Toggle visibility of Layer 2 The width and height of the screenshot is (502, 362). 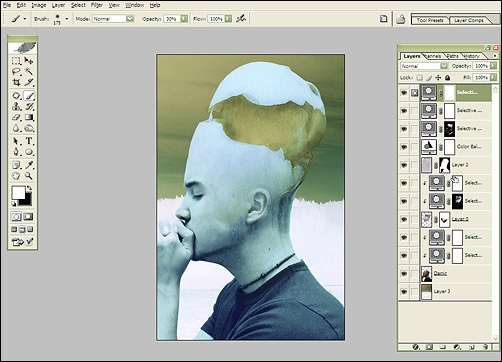[404, 165]
